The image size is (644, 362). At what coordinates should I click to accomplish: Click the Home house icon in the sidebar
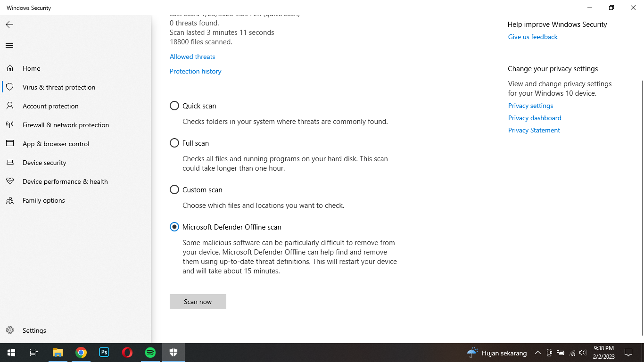[10, 68]
